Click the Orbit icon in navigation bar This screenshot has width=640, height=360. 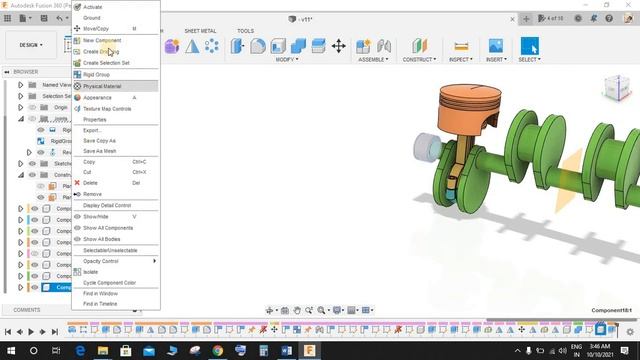pos(269,311)
